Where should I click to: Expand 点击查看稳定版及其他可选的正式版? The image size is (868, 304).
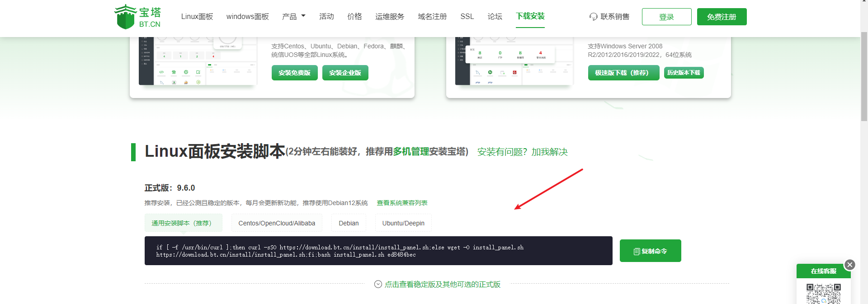point(443,284)
